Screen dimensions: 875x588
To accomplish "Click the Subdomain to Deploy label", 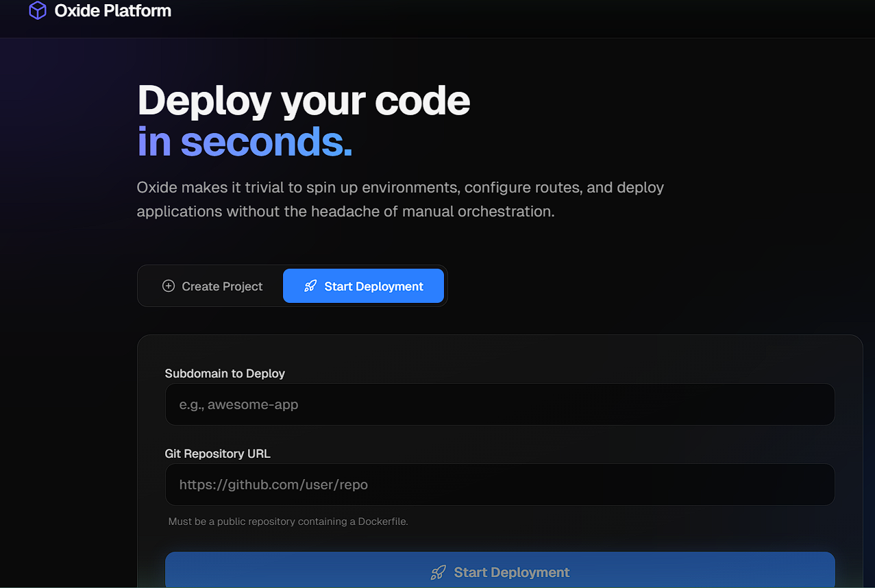I will (225, 373).
